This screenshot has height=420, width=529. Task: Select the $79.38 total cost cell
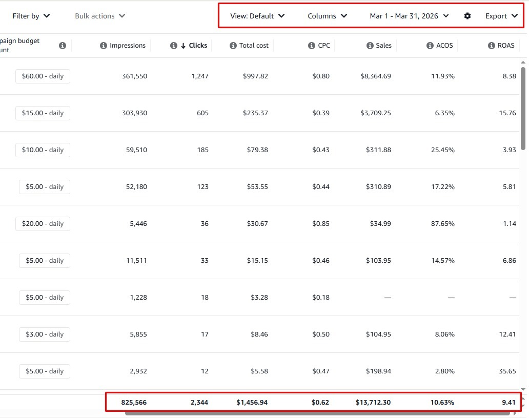click(257, 150)
